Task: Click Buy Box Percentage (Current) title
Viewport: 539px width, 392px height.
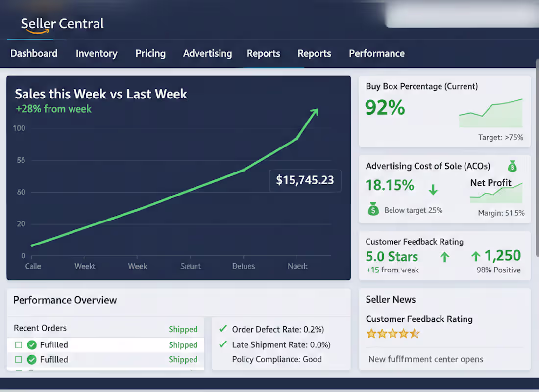Action: 422,86
